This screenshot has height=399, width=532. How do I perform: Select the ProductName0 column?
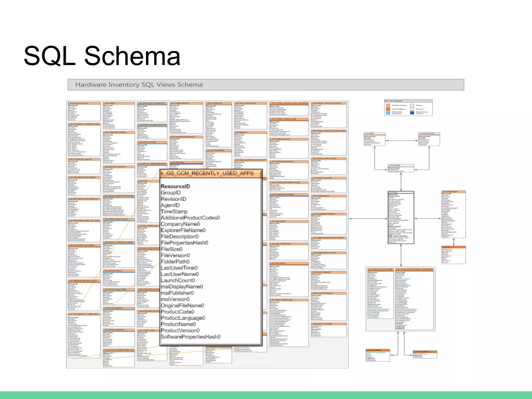pos(178,324)
